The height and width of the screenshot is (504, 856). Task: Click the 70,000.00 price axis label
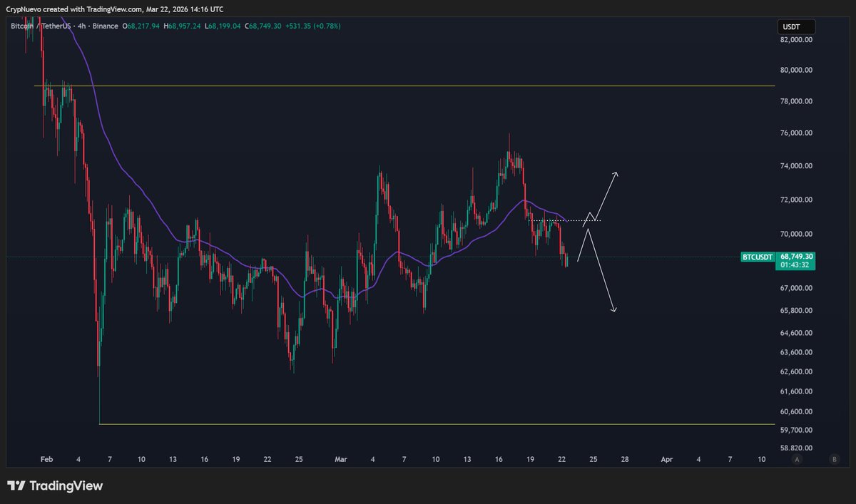coord(797,234)
